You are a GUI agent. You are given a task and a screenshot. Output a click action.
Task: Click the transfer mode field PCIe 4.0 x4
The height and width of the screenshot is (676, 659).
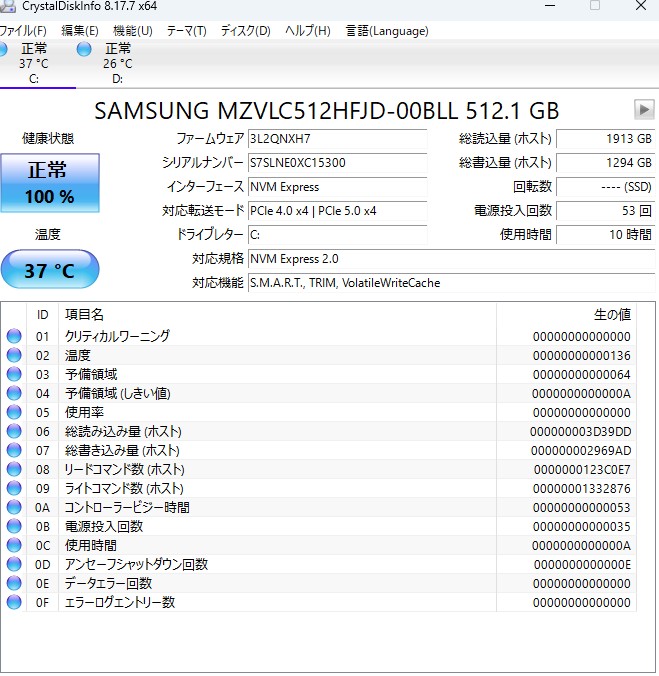click(x=337, y=211)
